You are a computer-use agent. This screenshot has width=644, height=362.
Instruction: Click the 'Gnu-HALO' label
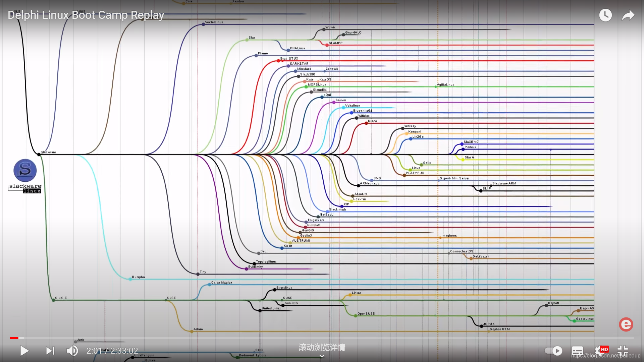354,33
